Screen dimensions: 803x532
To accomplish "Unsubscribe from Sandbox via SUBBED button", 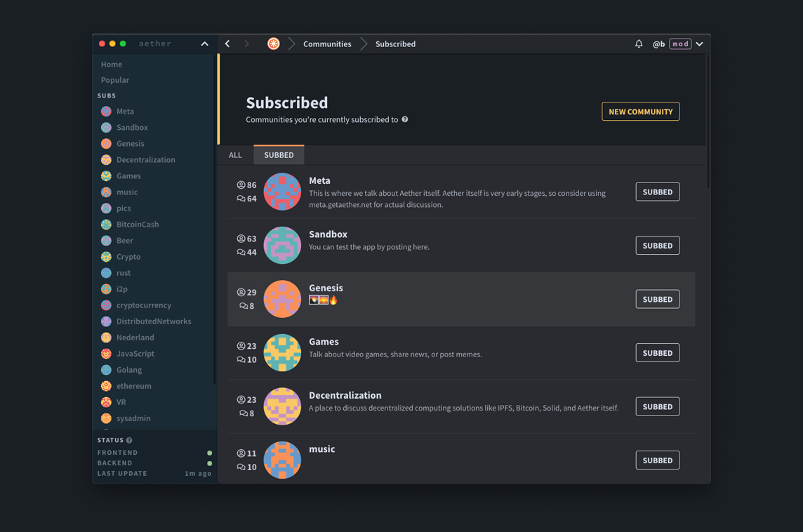I will [657, 246].
